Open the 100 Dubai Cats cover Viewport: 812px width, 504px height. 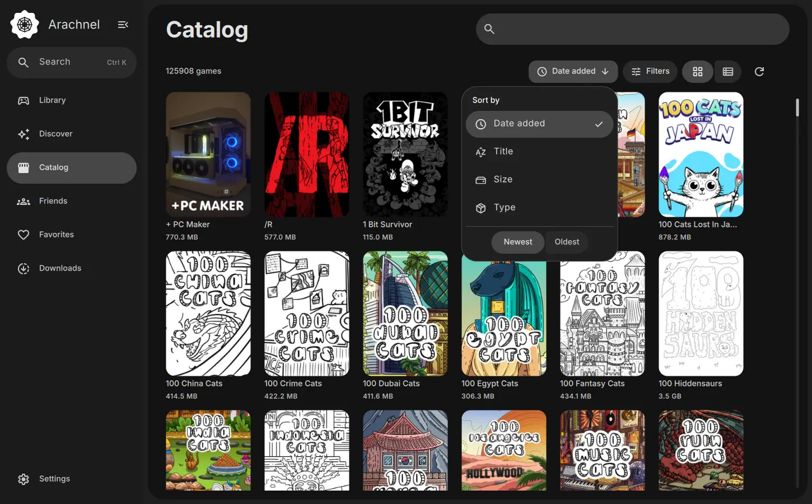coord(405,314)
